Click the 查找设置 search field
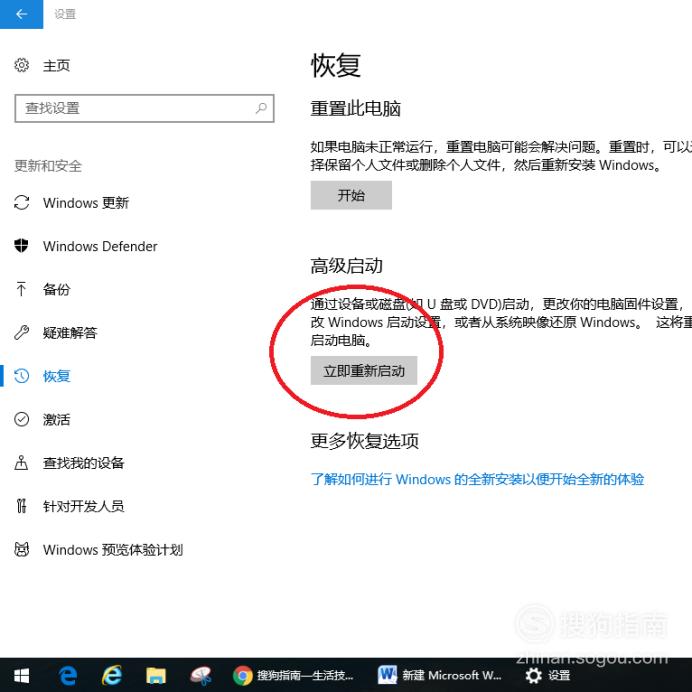The height and width of the screenshot is (692, 692). coord(144,108)
